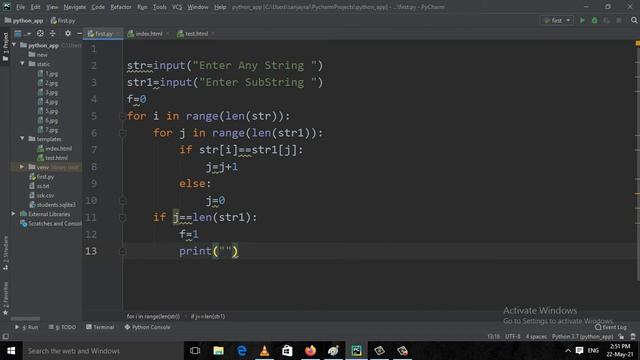
Task: Close the test.html tab
Action: (213, 33)
